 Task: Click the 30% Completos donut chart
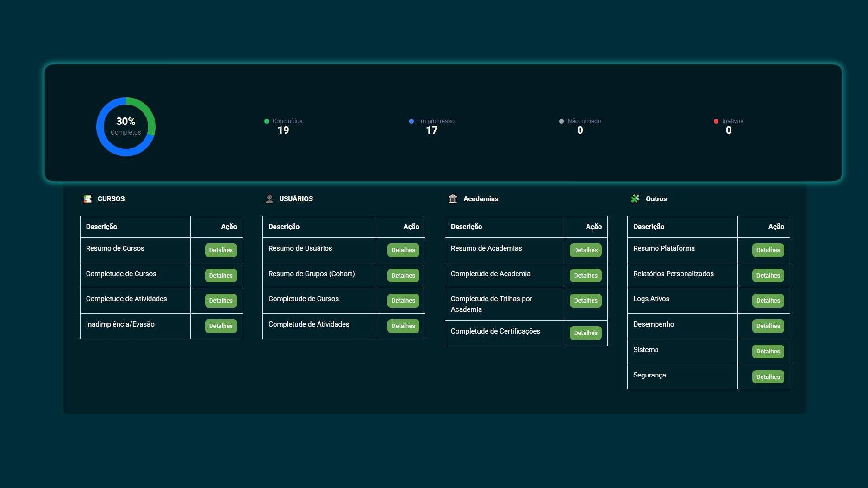click(x=126, y=127)
